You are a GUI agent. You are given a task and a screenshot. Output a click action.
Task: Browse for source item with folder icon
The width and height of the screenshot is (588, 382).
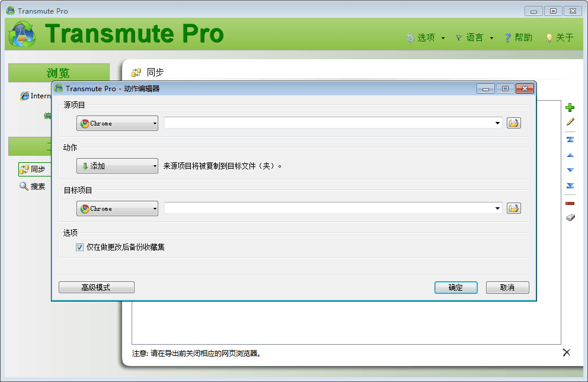[513, 123]
